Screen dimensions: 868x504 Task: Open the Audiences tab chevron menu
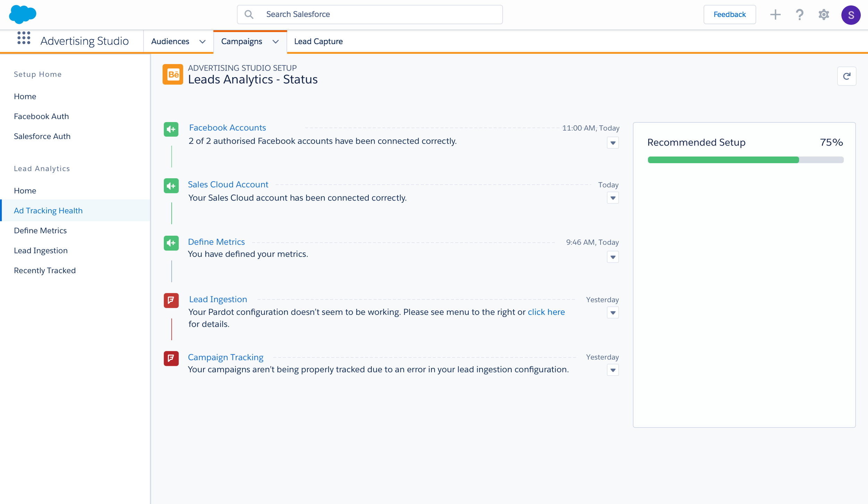point(202,42)
